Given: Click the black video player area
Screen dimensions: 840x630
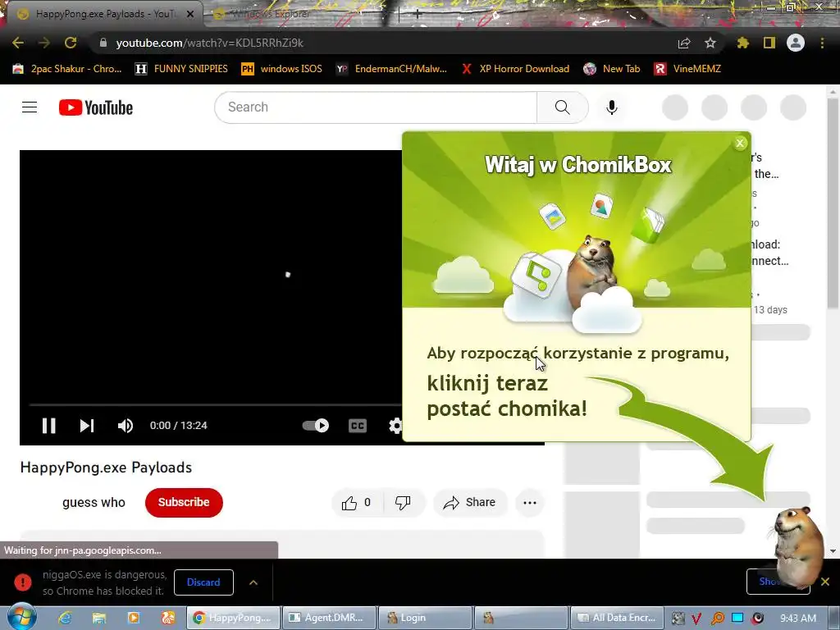Looking at the screenshot, I should tap(211, 276).
